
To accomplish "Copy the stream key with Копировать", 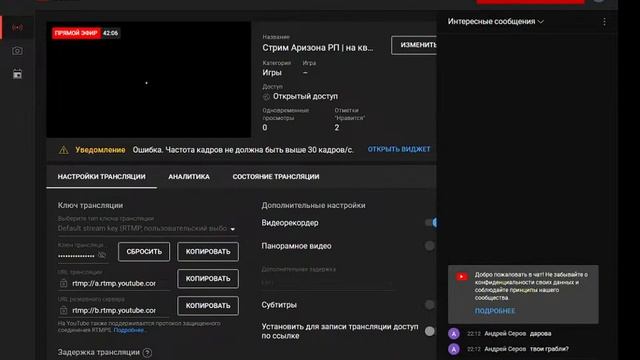I will point(208,252).
